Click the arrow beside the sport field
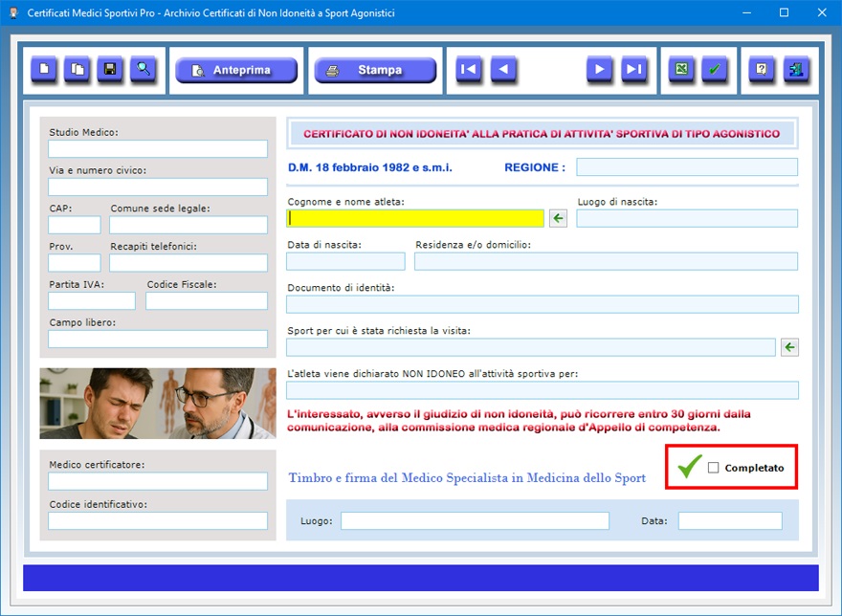 [x=789, y=347]
